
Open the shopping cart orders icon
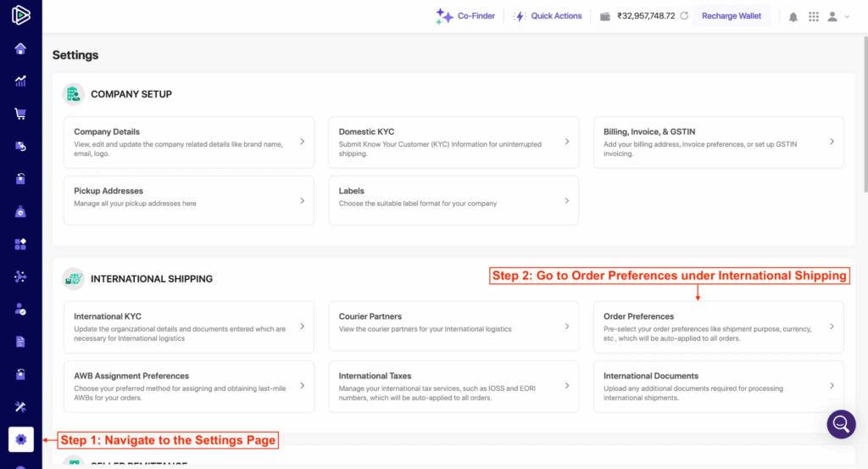(x=20, y=114)
